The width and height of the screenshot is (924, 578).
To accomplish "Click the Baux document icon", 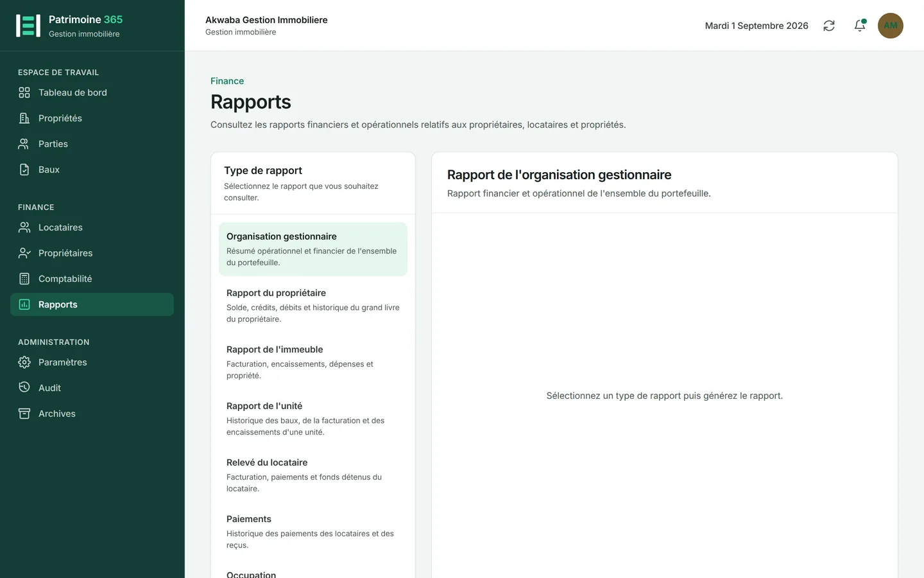I will point(24,170).
